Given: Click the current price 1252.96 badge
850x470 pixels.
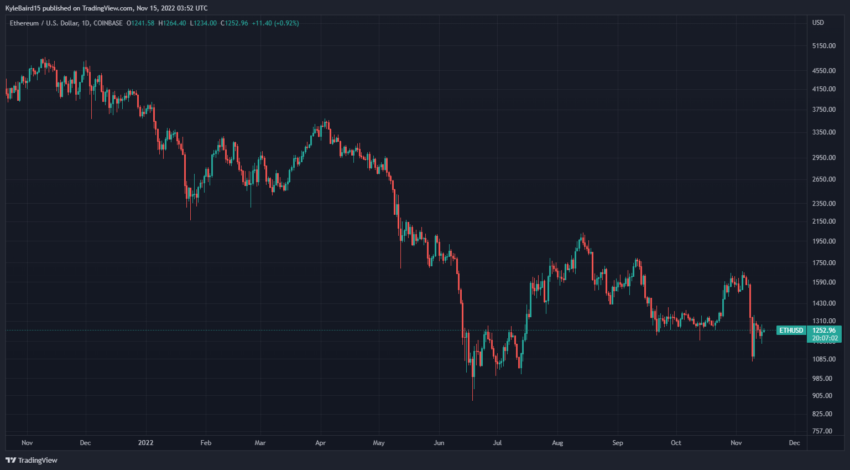Looking at the screenshot, I should (x=824, y=330).
